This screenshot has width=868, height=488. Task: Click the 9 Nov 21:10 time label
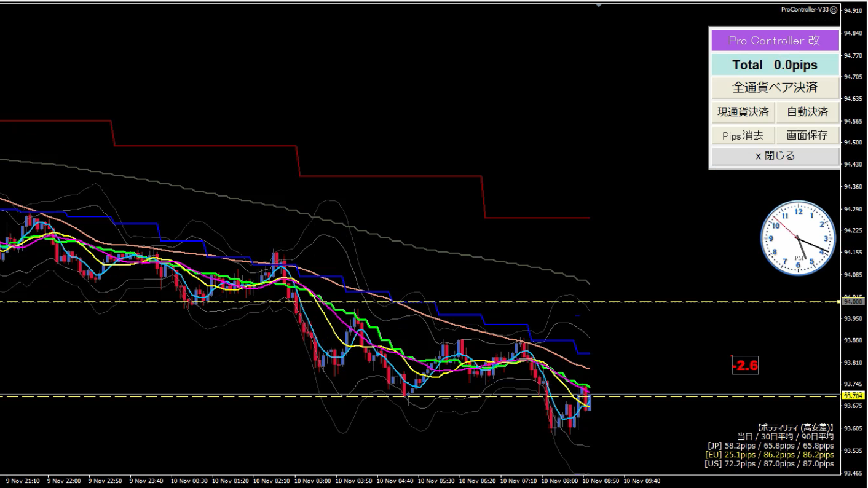point(23,481)
